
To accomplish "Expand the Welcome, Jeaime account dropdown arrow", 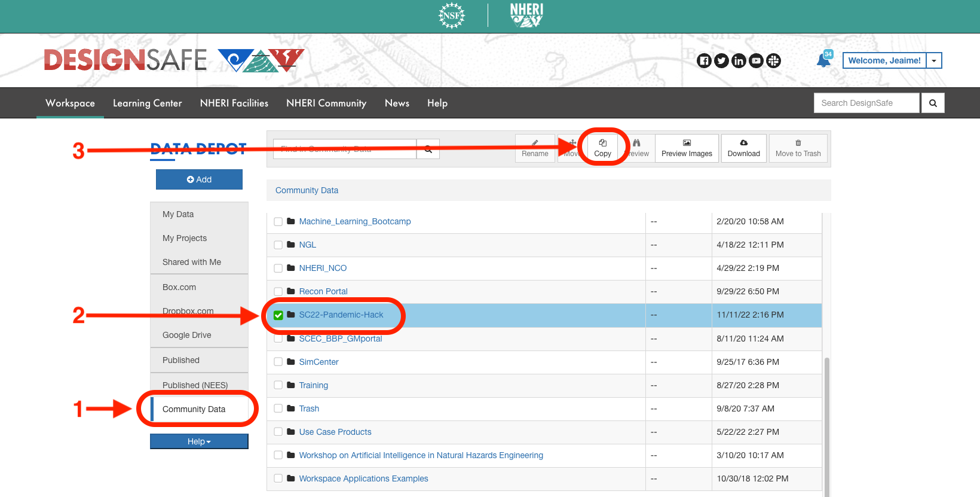I will [934, 60].
